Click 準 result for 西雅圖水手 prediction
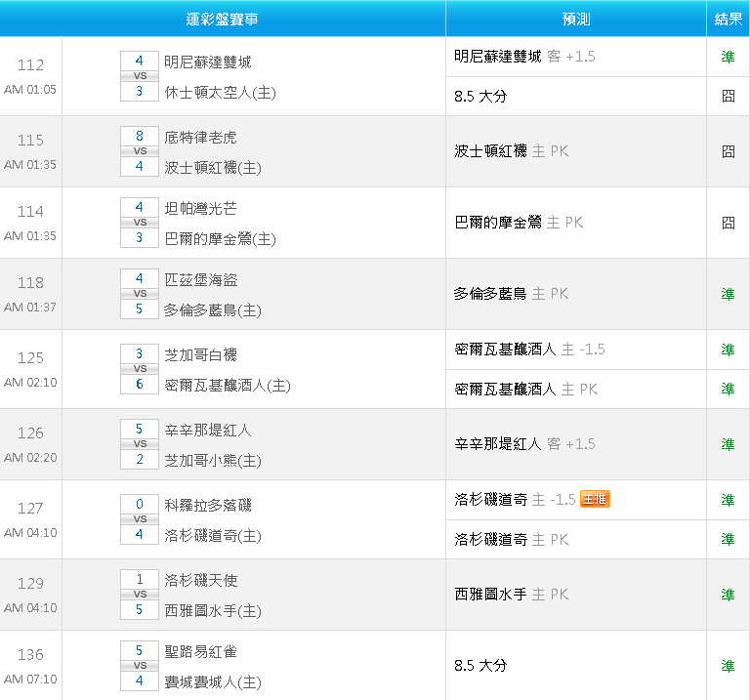Viewport: 750px width, 700px height. tap(728, 595)
